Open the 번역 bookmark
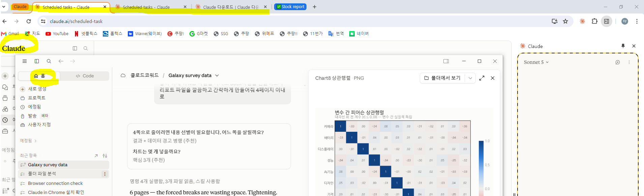The image size is (644, 196). pyautogui.click(x=336, y=34)
